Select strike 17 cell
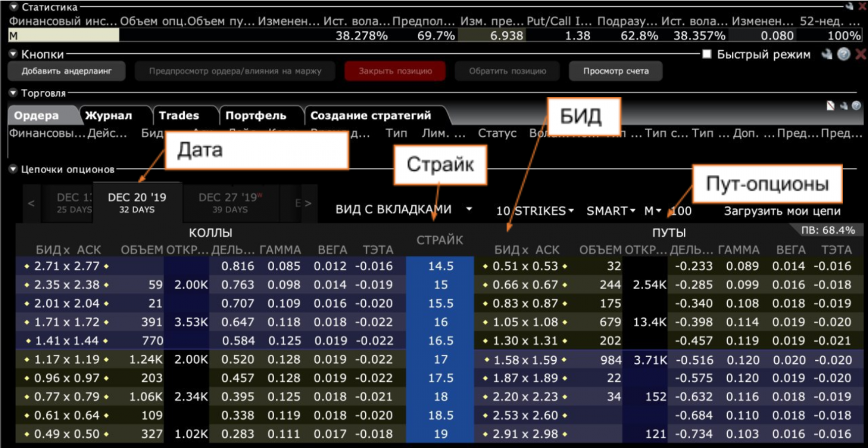Viewport: 868px width, 448px height. coord(440,359)
